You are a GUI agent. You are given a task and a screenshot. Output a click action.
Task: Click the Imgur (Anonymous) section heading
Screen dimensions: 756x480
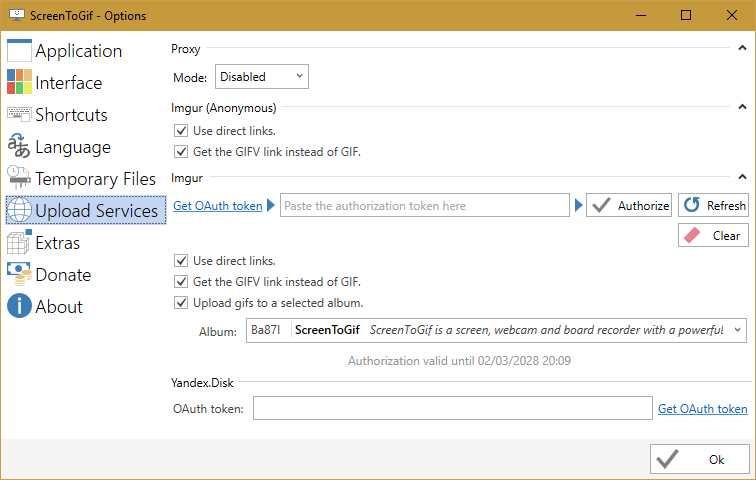[223, 108]
